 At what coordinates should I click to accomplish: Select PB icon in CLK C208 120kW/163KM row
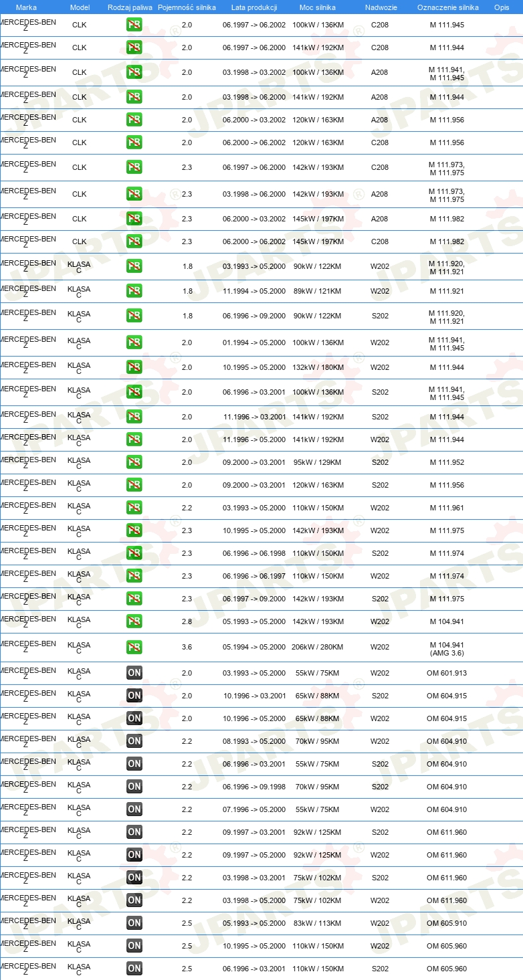tap(134, 142)
